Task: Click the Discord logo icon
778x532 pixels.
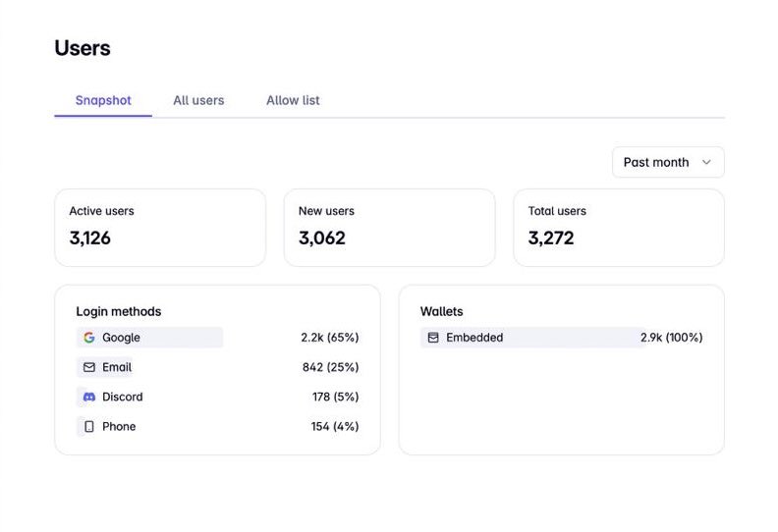Action: click(x=89, y=398)
